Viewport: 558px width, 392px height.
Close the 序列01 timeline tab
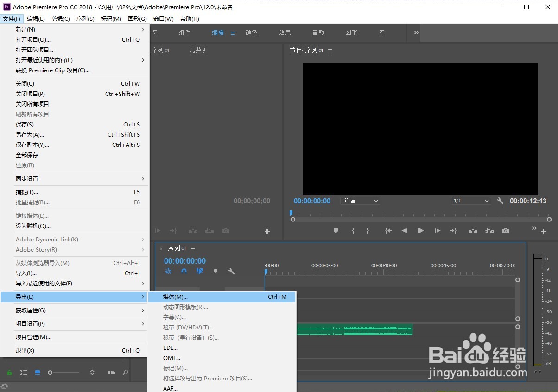point(161,248)
